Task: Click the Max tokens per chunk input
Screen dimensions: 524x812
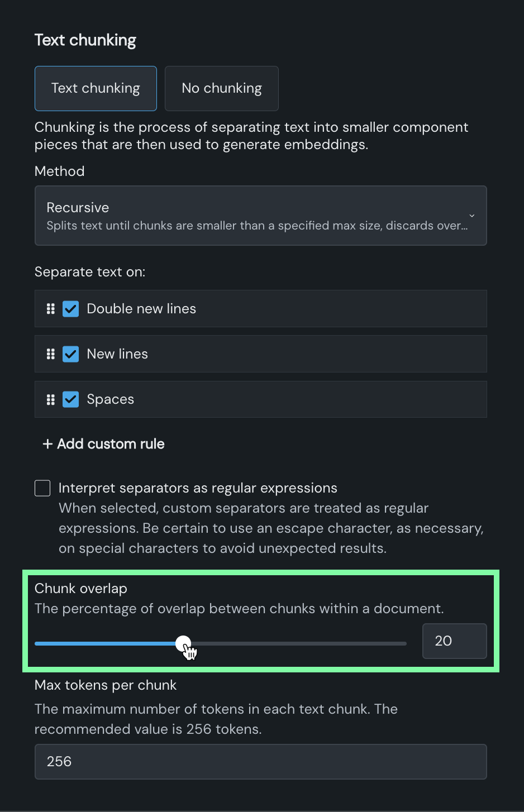Action: pyautogui.click(x=260, y=762)
